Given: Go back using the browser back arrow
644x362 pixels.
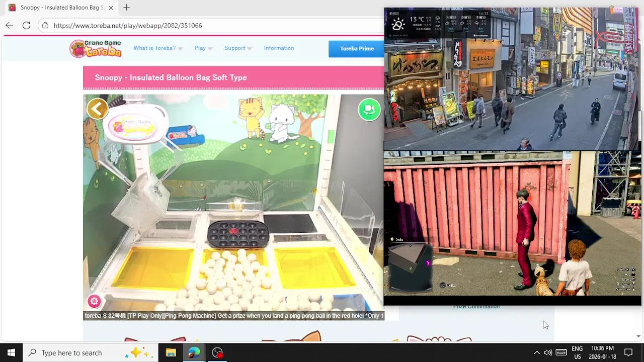Looking at the screenshot, I should (9, 25).
